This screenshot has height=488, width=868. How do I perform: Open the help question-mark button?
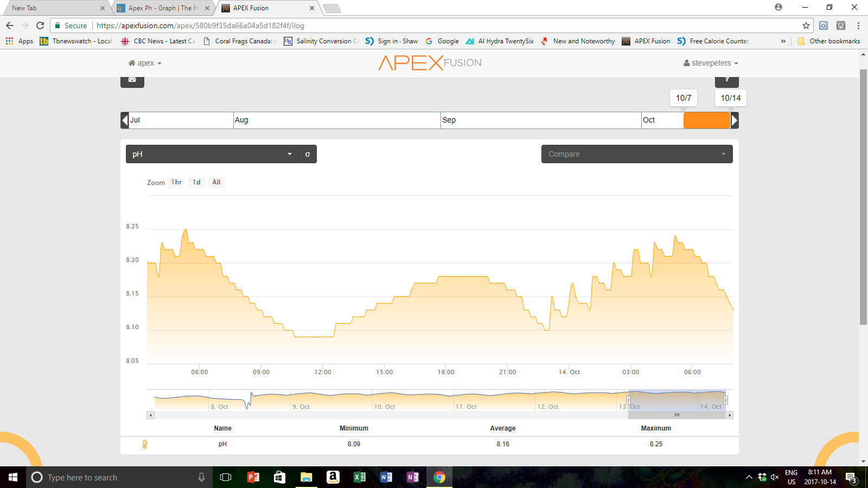click(x=727, y=81)
